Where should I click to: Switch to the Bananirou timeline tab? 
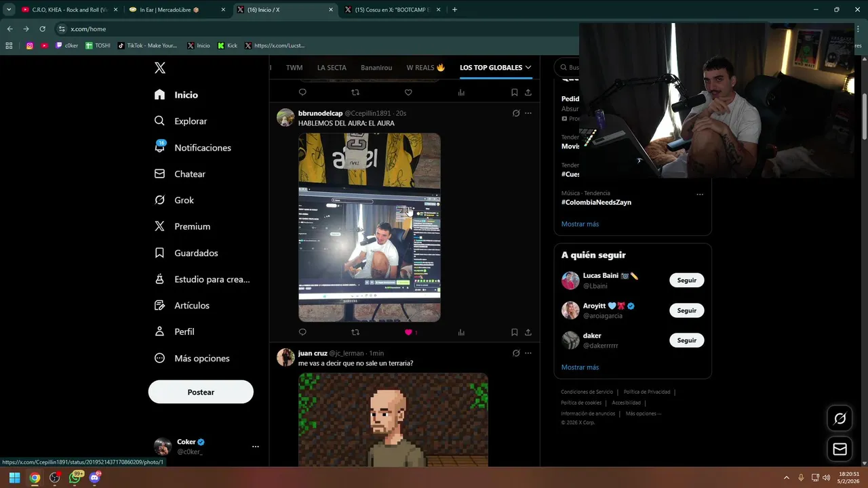[x=376, y=68]
